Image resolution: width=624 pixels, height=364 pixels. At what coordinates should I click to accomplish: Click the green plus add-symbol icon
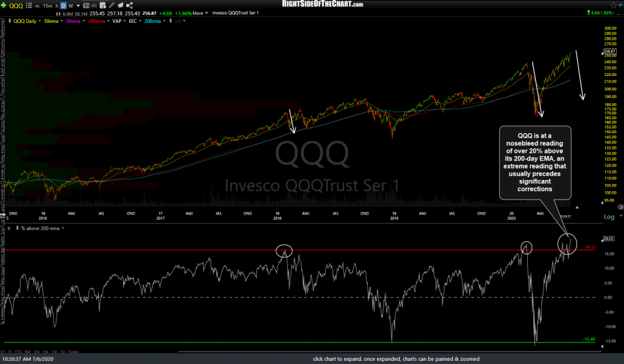click(x=4, y=5)
